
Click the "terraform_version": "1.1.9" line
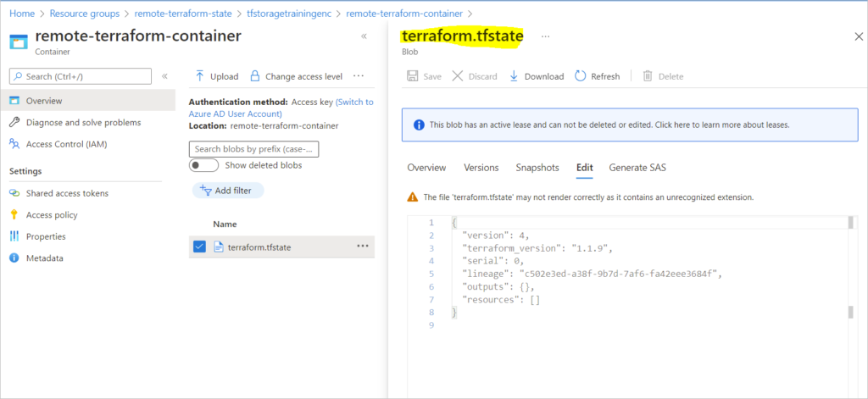click(x=537, y=248)
